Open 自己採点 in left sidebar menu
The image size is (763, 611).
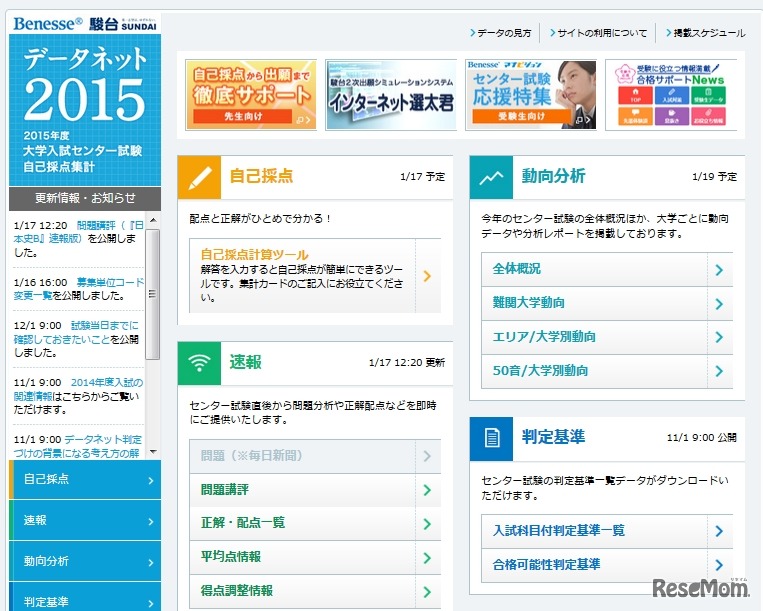click(x=85, y=480)
